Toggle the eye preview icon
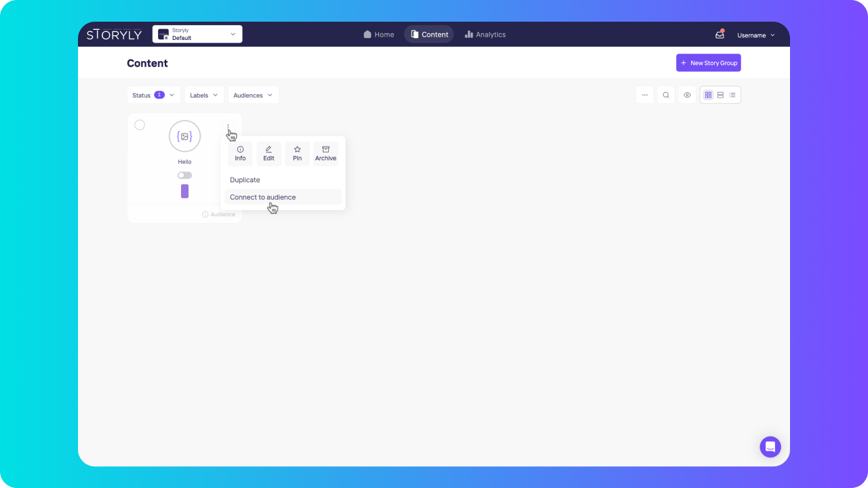 pyautogui.click(x=687, y=95)
